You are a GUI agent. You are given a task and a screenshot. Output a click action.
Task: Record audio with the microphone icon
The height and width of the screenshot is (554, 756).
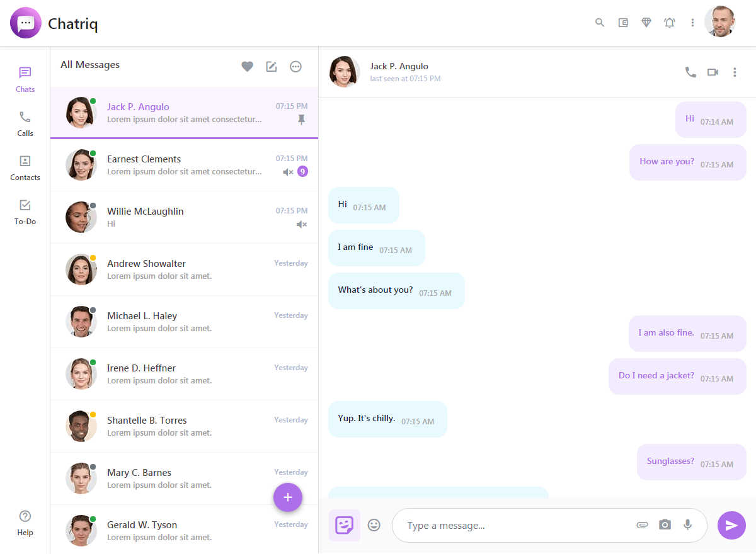tap(687, 524)
